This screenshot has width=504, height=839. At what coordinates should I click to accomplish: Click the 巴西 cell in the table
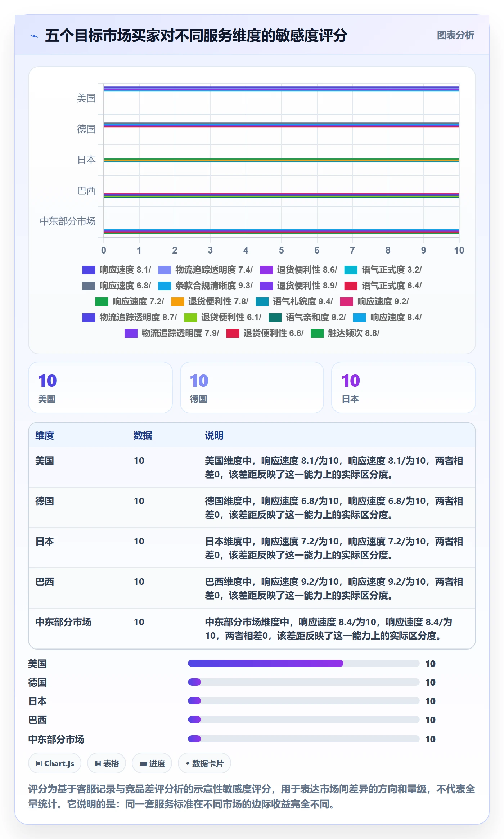45,582
